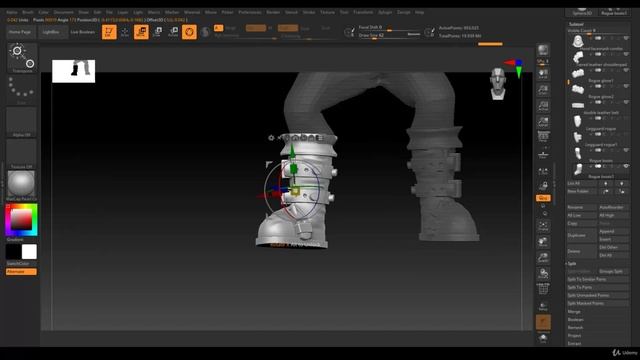The width and height of the screenshot is (640, 360).
Task: Open the Texture Off selector
Action: coord(22,154)
